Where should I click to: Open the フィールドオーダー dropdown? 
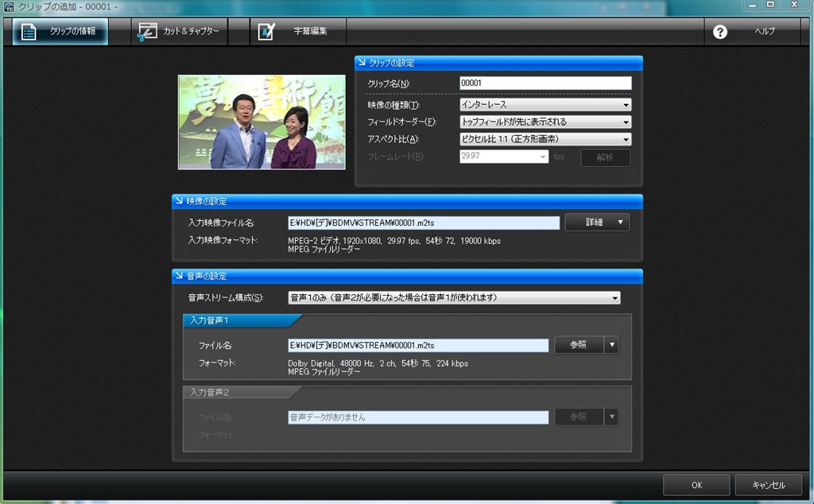coord(545,122)
